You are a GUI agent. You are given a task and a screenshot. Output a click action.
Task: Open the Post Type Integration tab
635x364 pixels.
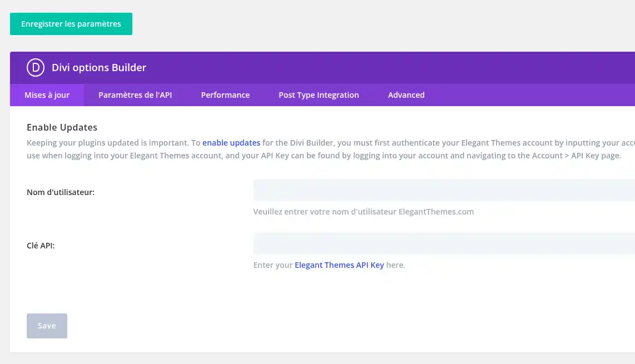click(319, 95)
